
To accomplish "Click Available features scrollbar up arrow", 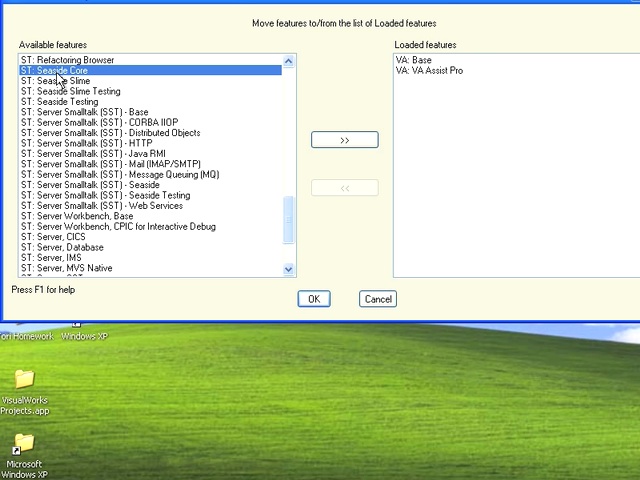I will tap(289, 61).
